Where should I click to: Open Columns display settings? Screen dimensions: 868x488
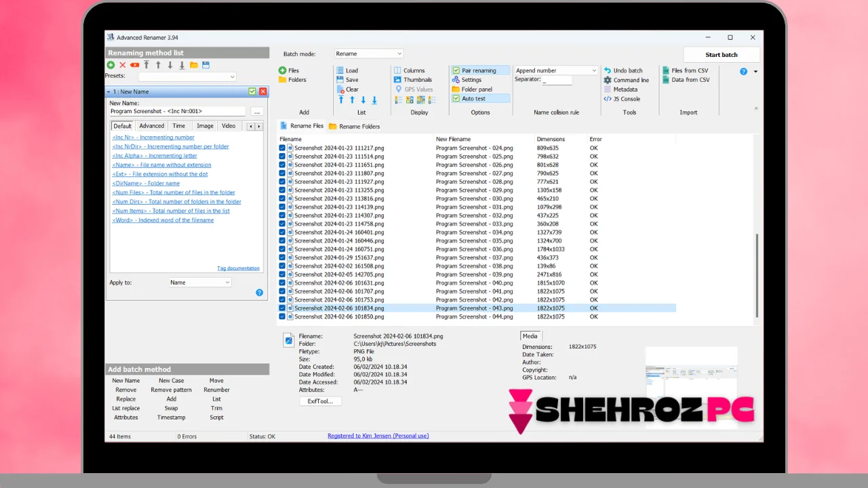(x=410, y=70)
